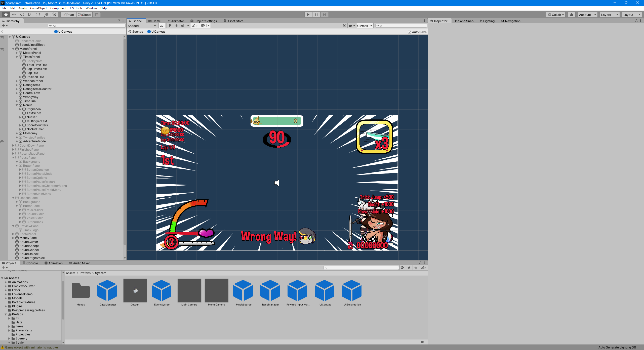Select the Rotate tool

(22, 15)
